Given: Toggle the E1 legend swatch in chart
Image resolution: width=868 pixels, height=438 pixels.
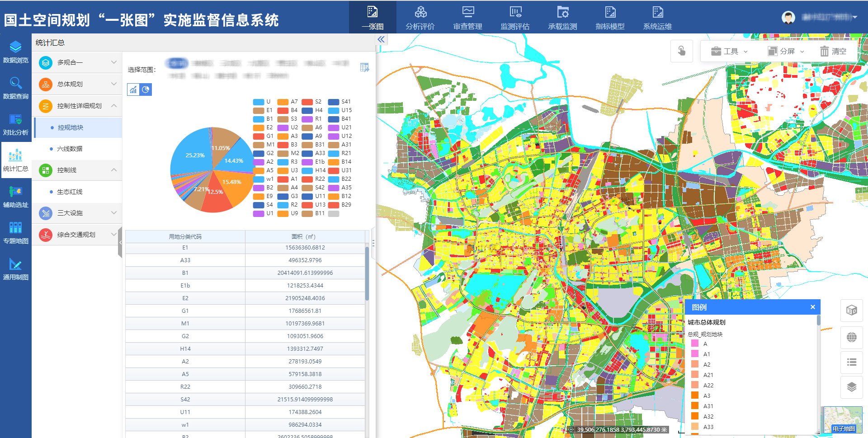Looking at the screenshot, I should coord(259,110).
